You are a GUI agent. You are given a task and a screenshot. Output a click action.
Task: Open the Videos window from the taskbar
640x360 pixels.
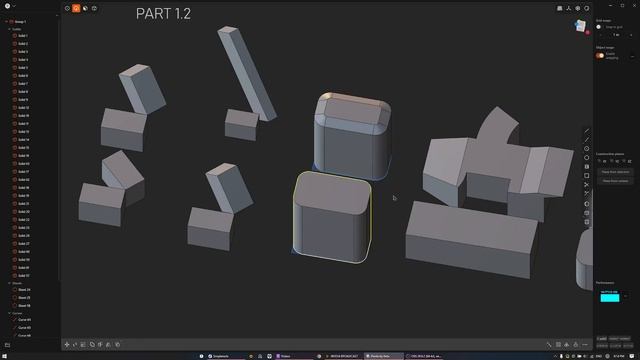coord(294,356)
